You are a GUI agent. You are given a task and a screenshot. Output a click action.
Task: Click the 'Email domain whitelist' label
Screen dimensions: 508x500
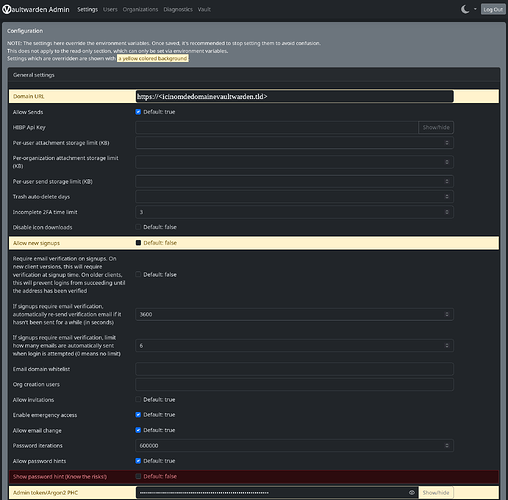pos(41,369)
